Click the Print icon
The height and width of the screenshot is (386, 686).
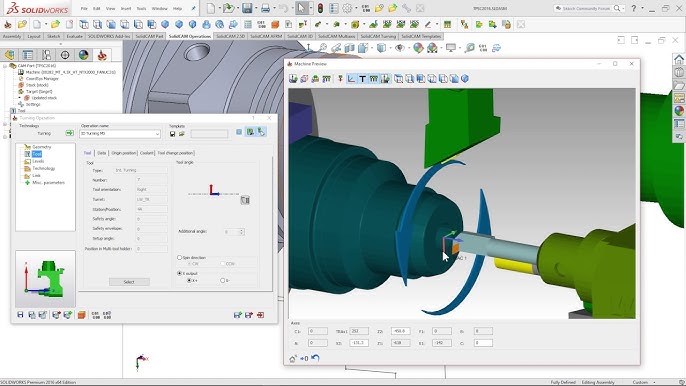(x=265, y=8)
